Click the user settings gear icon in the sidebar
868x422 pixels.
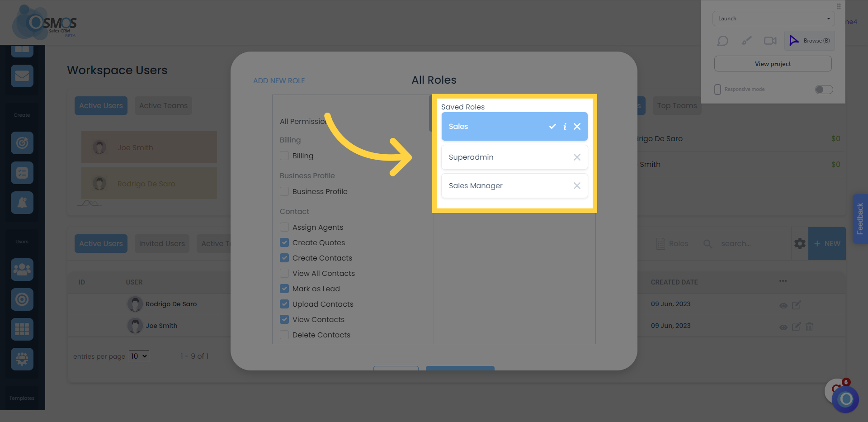point(22,359)
